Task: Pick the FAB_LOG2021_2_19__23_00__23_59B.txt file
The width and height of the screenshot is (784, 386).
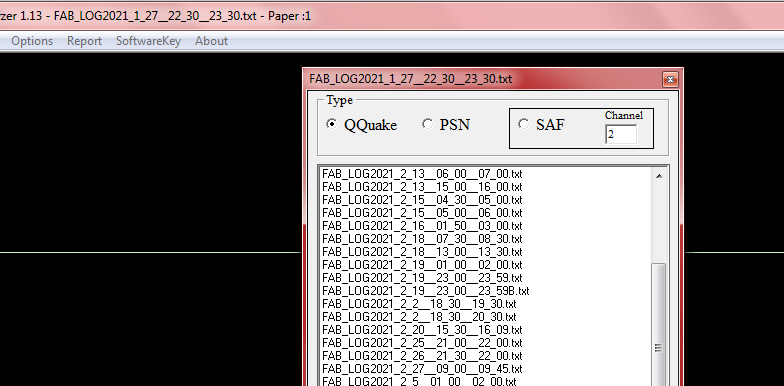Action: 426,291
